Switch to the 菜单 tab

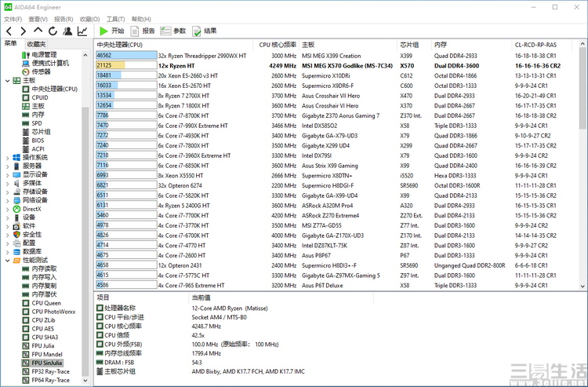point(10,43)
